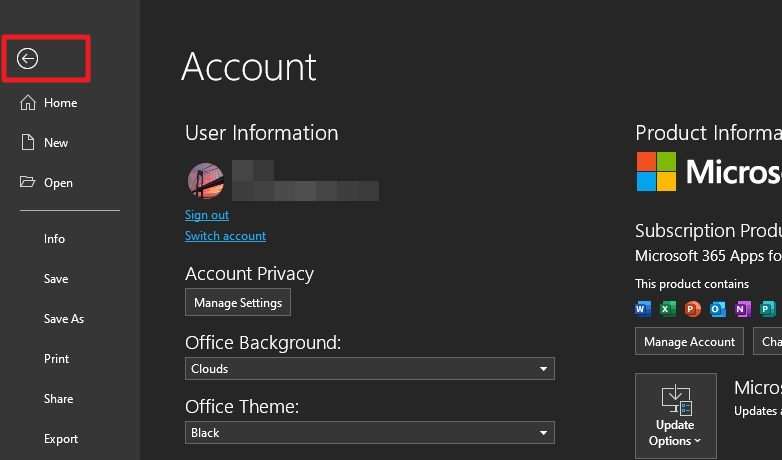The image size is (782, 460).
Task: Open the Share page
Action: pos(58,399)
